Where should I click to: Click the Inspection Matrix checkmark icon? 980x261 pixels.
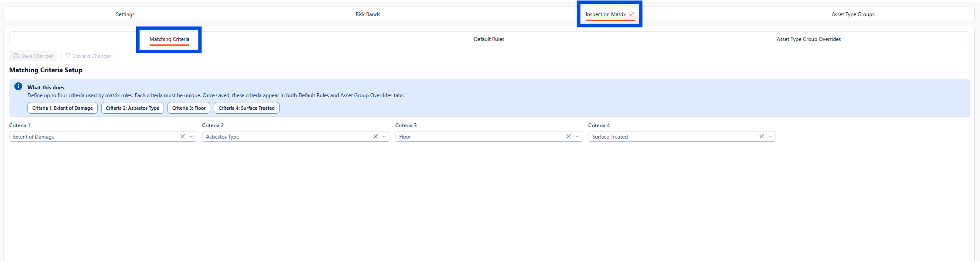coord(632,14)
